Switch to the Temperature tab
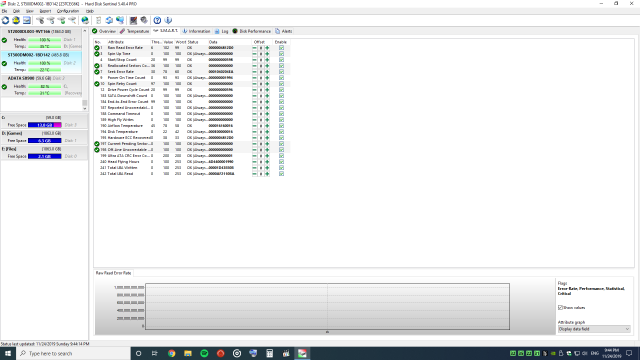 point(135,31)
